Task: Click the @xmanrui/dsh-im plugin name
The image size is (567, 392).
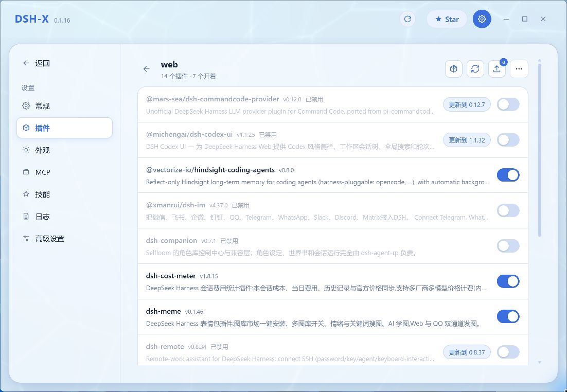Action: (175, 205)
